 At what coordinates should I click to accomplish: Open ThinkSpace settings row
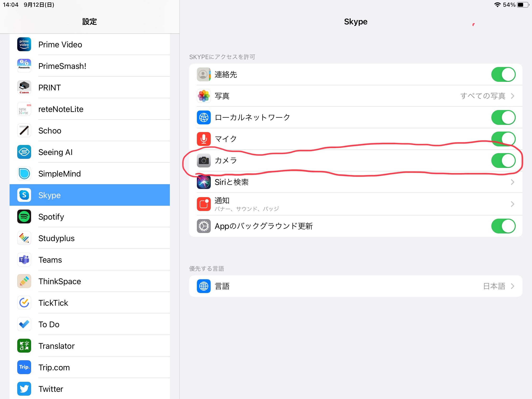point(90,281)
